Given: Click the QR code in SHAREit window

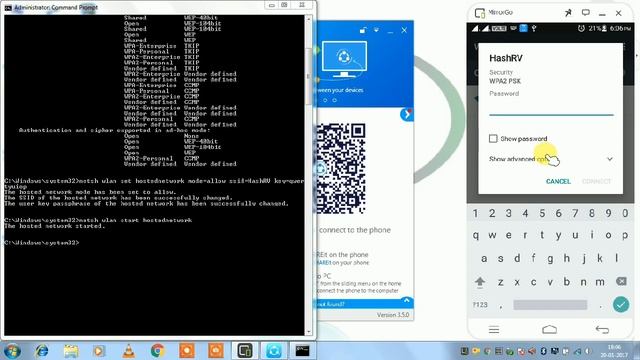Looking at the screenshot, I should point(341,168).
